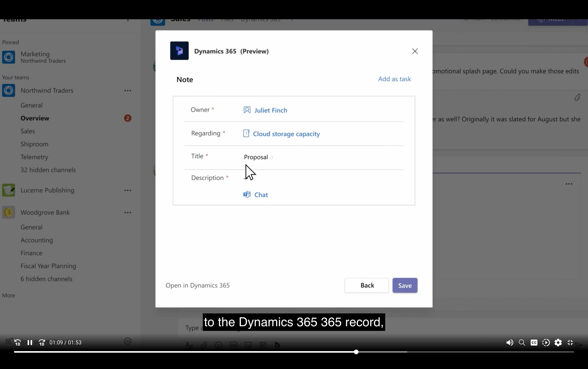The image size is (588, 369).
Task: Click the pinned Marketing avatar icon
Action: coord(9,57)
